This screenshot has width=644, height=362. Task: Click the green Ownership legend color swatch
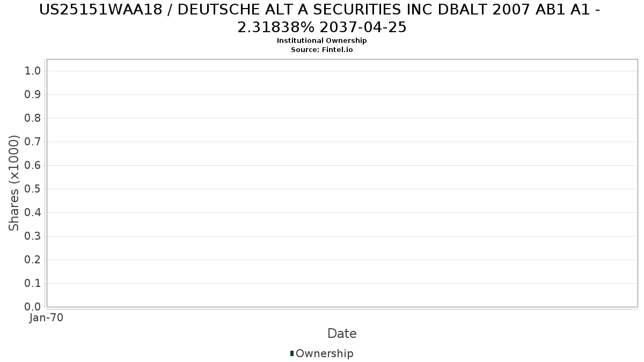click(x=292, y=353)
